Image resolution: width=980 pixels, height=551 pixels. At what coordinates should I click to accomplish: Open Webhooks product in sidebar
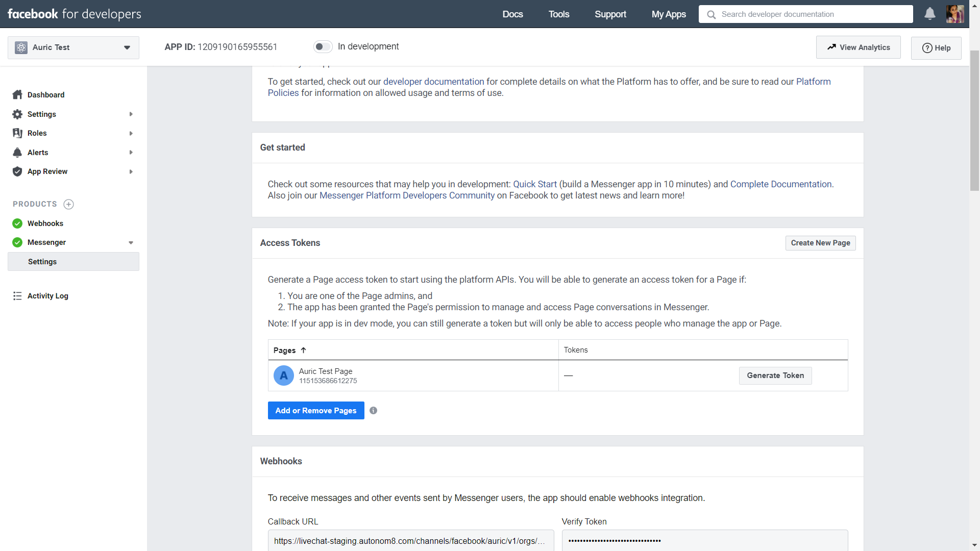(45, 223)
